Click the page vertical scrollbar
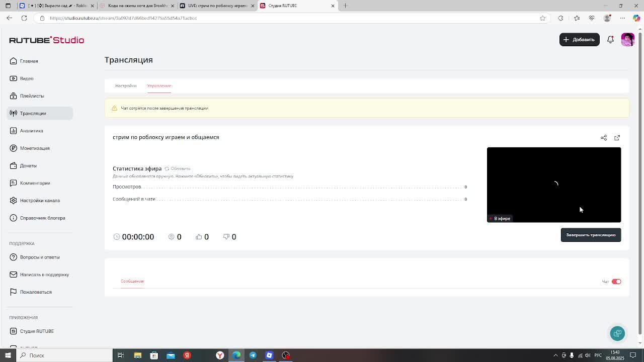 click(640, 184)
